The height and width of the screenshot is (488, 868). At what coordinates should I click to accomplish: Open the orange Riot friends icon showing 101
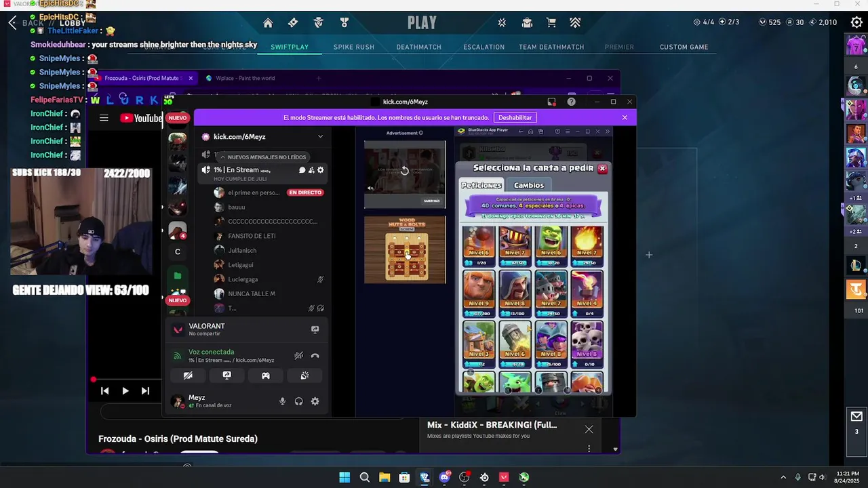[856, 290]
